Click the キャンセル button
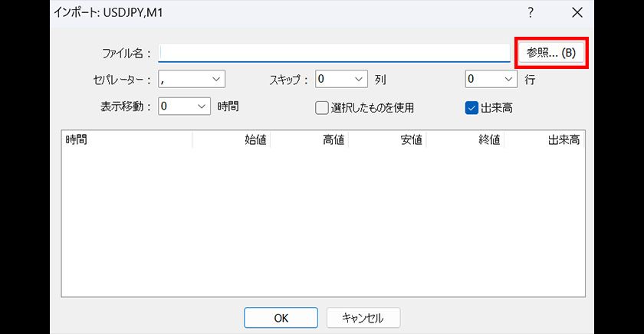The image size is (644, 334). [x=363, y=317]
